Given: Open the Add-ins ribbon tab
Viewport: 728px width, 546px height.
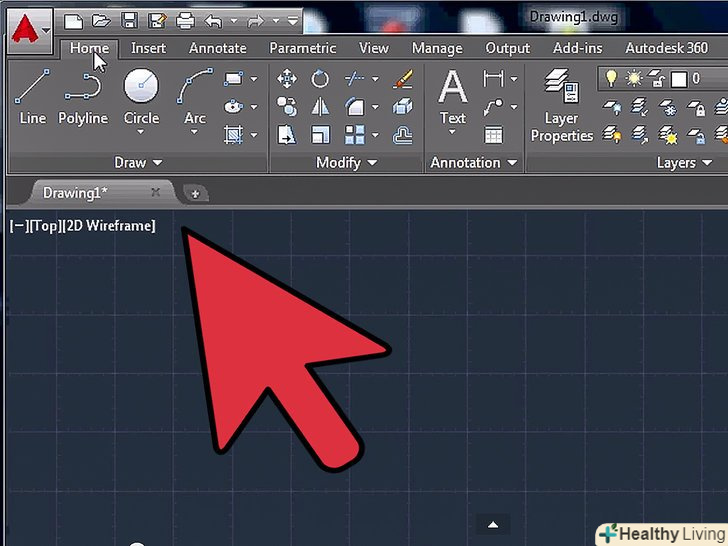Looking at the screenshot, I should point(578,48).
